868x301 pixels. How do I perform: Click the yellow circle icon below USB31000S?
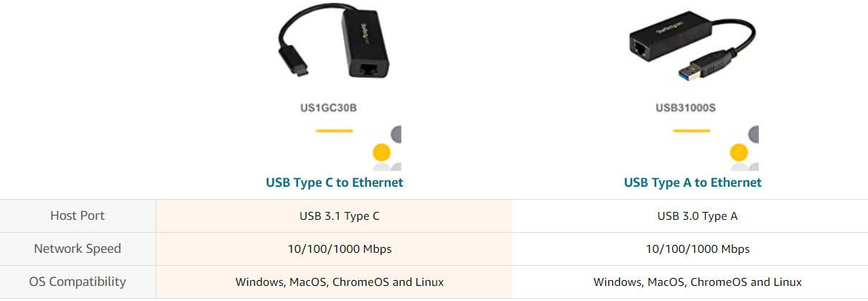coord(739,152)
